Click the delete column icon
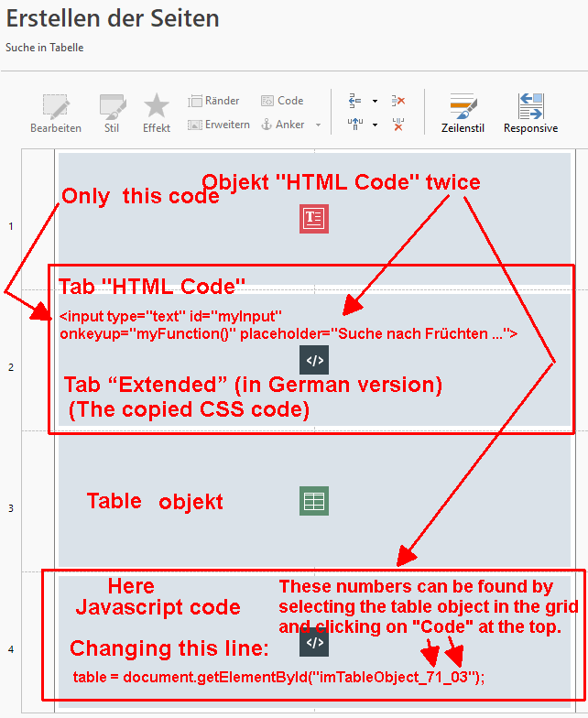The height and width of the screenshot is (718, 588). click(398, 125)
